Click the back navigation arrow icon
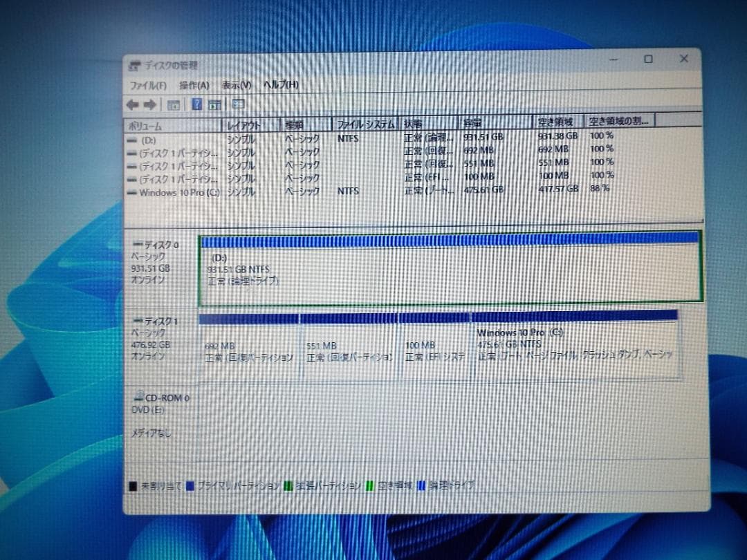The width and height of the screenshot is (747, 560). click(133, 104)
